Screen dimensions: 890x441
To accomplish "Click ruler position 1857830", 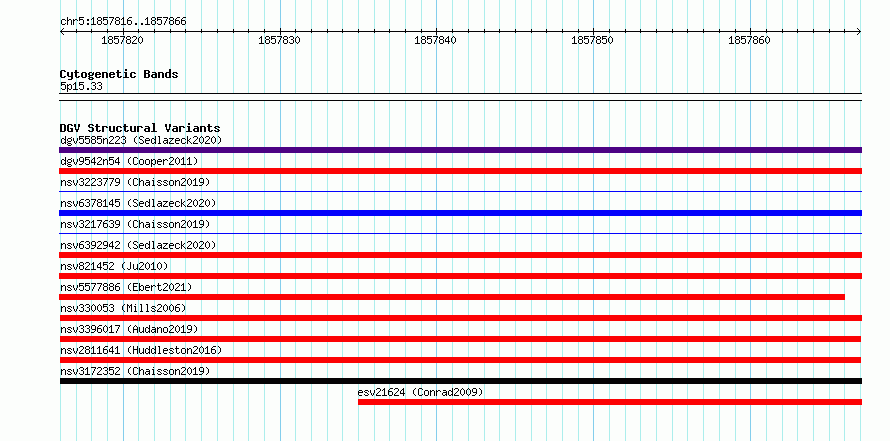I will coord(279,40).
